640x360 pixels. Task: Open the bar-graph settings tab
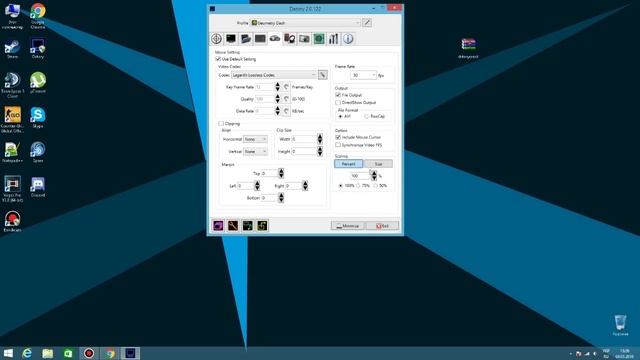coord(334,39)
